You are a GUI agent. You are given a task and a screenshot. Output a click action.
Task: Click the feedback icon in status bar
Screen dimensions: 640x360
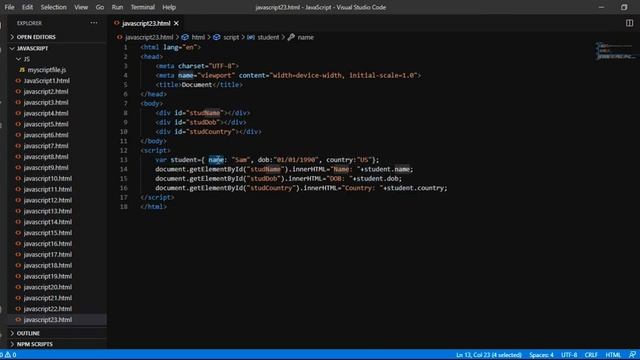(x=632, y=355)
